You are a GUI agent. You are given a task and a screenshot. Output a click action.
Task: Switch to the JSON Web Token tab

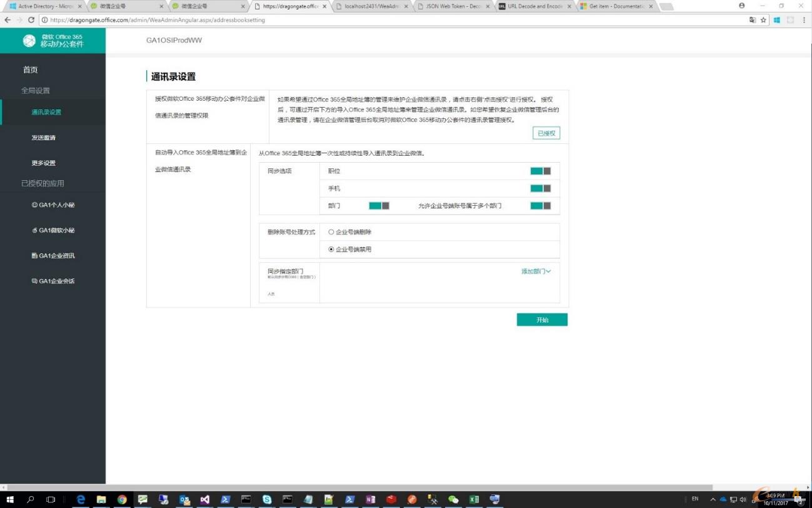click(453, 6)
